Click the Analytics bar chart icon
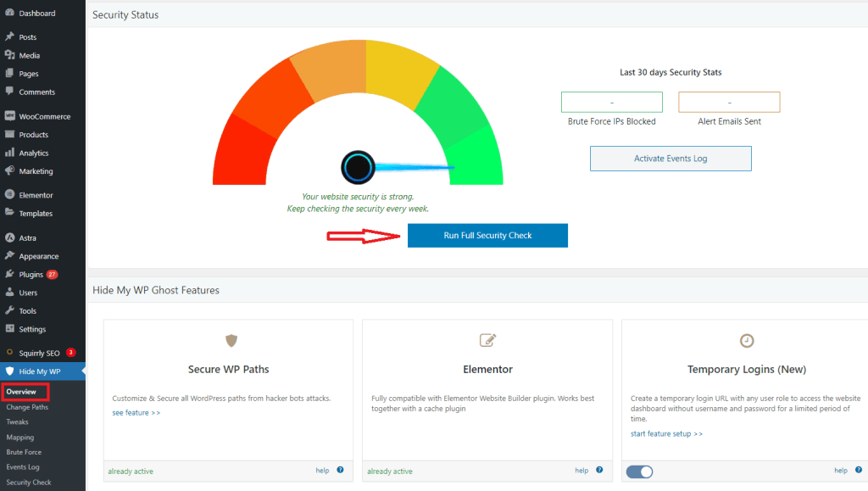868x491 pixels. click(x=9, y=153)
